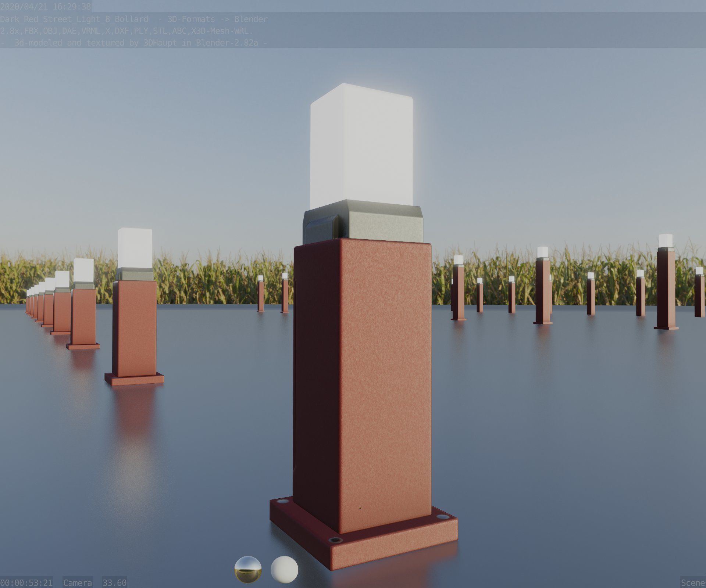Click the "3D-Formats -> Blender" text
This screenshot has height=588, width=706.
tap(218, 19)
